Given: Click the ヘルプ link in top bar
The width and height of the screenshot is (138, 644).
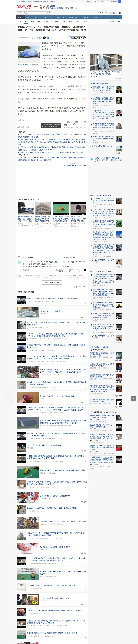Looking at the screenshot, I should click(x=94, y=2).
